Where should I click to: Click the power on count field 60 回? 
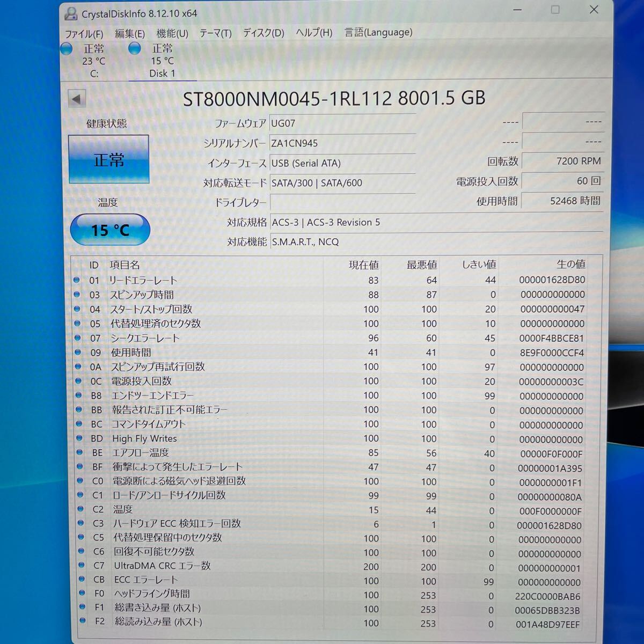pos(562,181)
